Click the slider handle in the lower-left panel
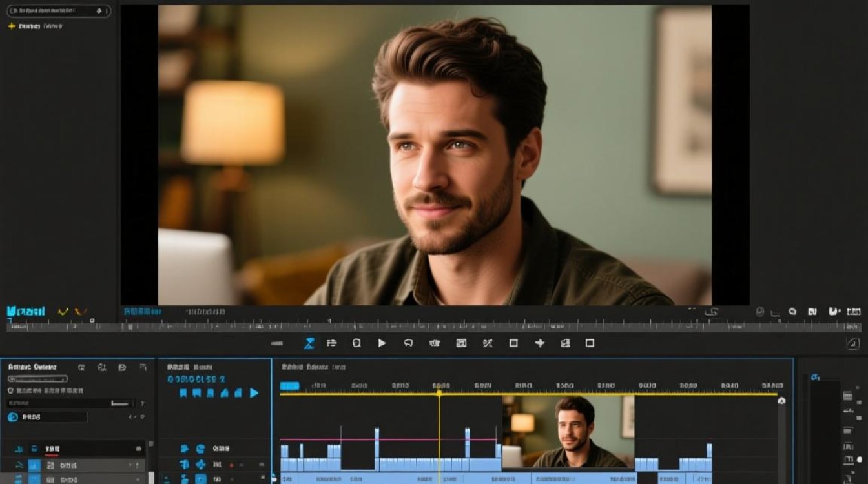 pyautogui.click(x=120, y=404)
